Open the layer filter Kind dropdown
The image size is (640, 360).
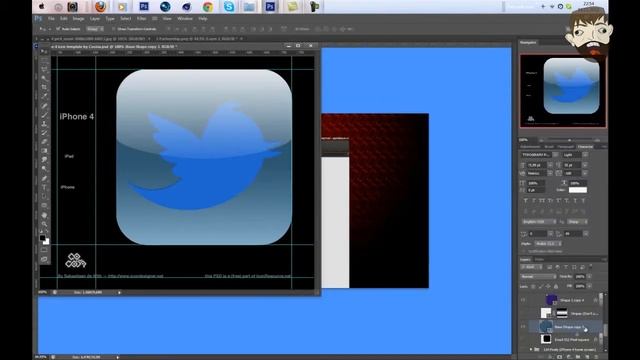(531, 267)
